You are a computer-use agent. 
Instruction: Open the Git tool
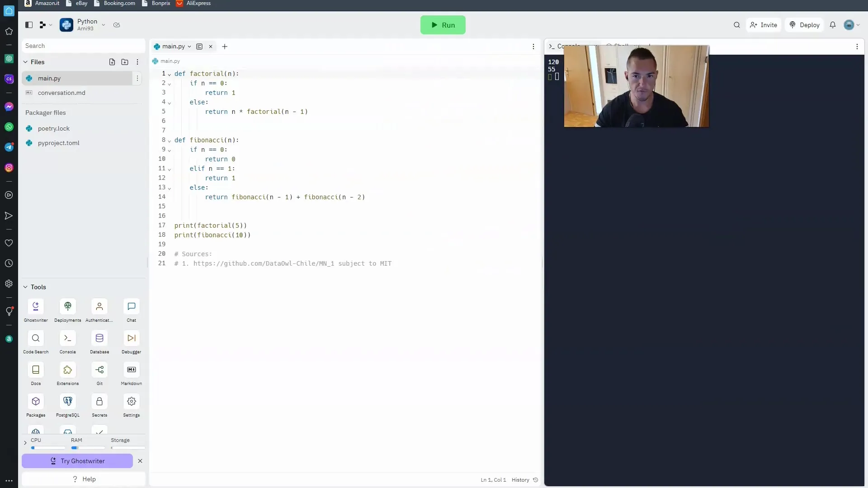pos(99,370)
